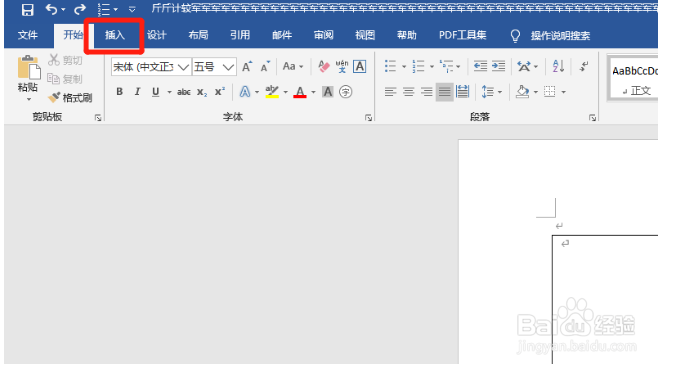
Task: Toggle bold formatting
Action: 119,92
